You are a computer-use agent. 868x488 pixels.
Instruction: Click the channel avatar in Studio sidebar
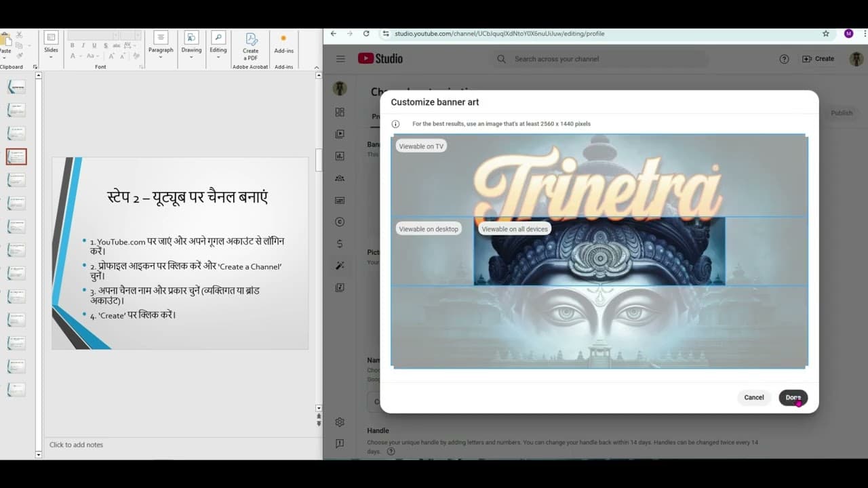coord(340,88)
